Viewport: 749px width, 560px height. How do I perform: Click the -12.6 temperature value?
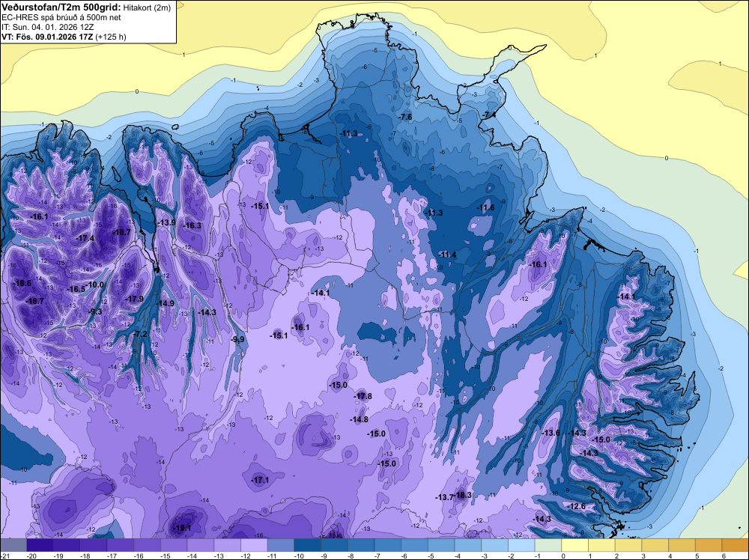coord(576,507)
